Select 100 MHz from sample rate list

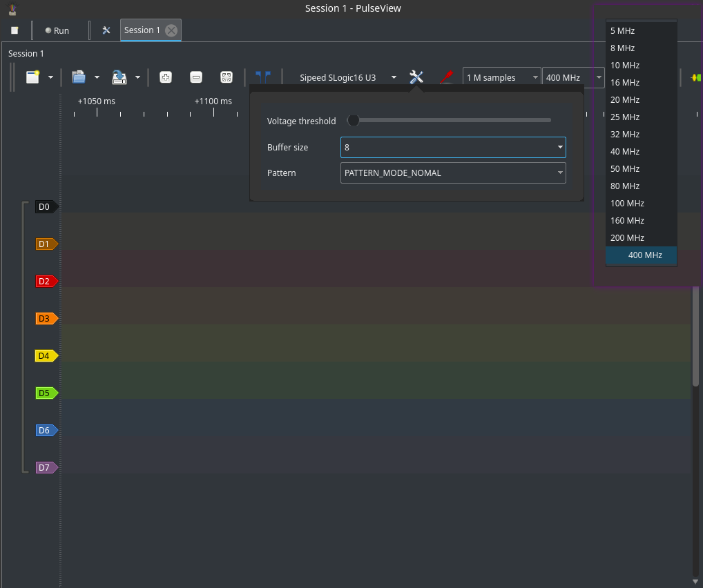coord(627,204)
